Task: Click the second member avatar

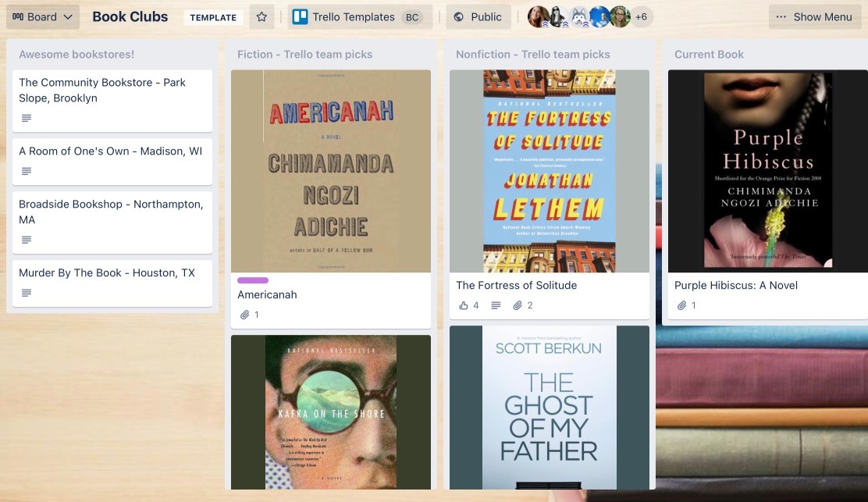Action: 558,17
